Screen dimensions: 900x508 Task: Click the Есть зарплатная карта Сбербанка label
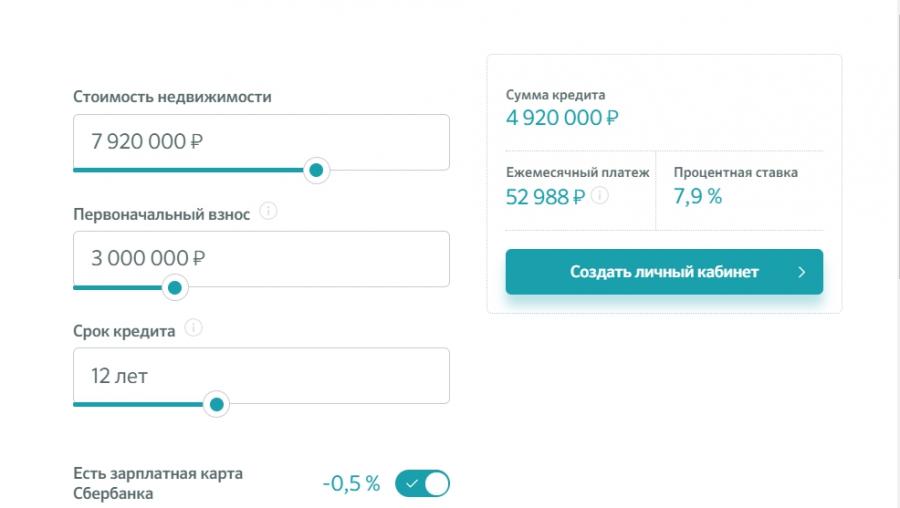click(x=158, y=483)
